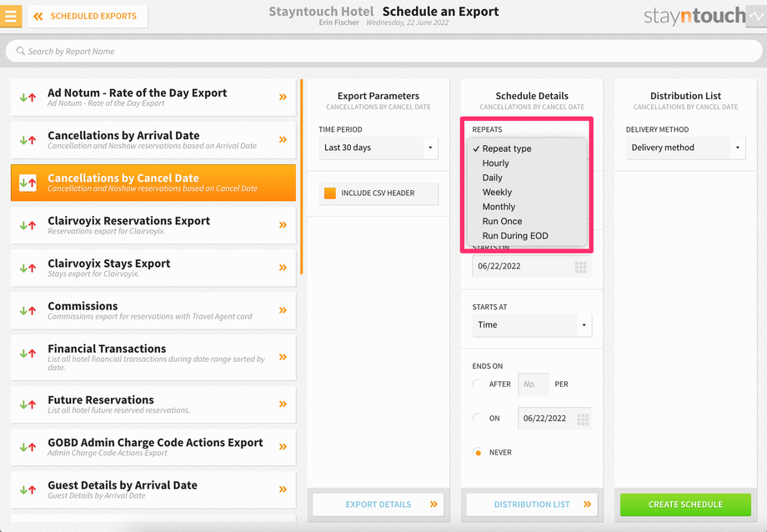Viewport: 767px width, 532px height.
Task: Focus the Search by Report Name field
Action: click(x=383, y=51)
